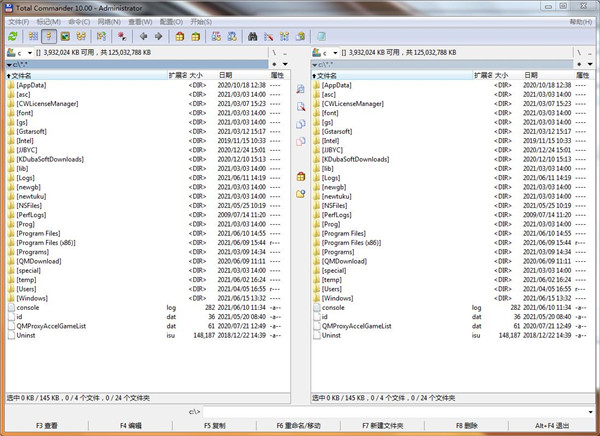Click the blue copy icon between panels
The height and width of the screenshot is (436, 600).
(x=300, y=124)
